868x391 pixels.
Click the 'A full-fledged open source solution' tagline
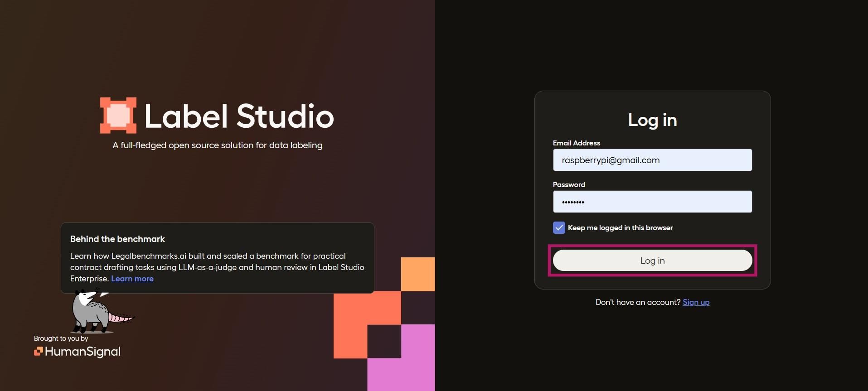(x=218, y=145)
